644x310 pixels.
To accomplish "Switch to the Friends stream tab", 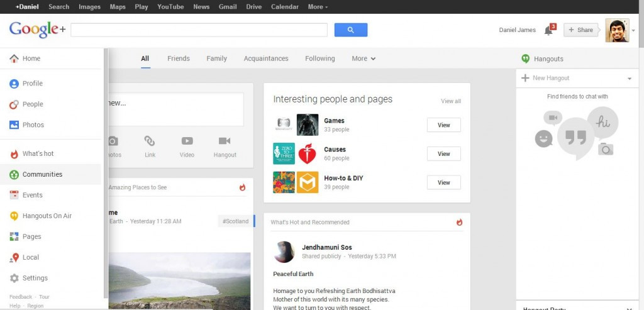I will 178,58.
